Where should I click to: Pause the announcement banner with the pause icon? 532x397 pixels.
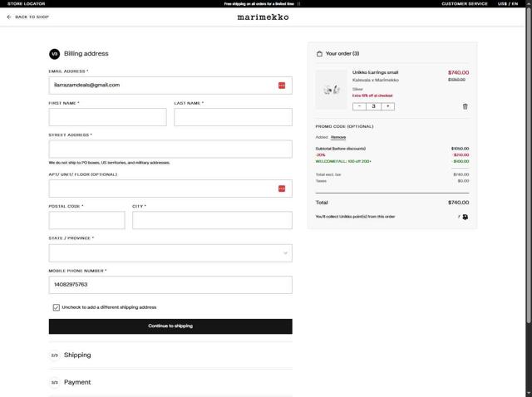coord(299,3)
